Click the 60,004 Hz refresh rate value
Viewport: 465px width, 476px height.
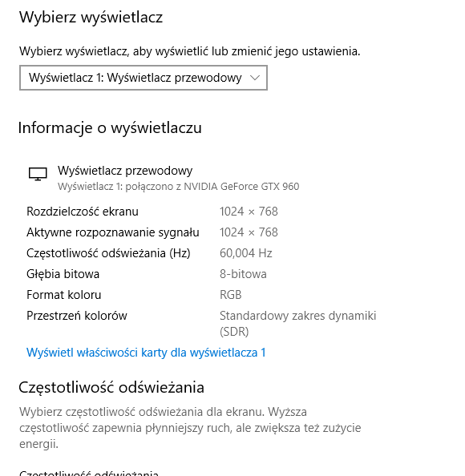coord(246,253)
